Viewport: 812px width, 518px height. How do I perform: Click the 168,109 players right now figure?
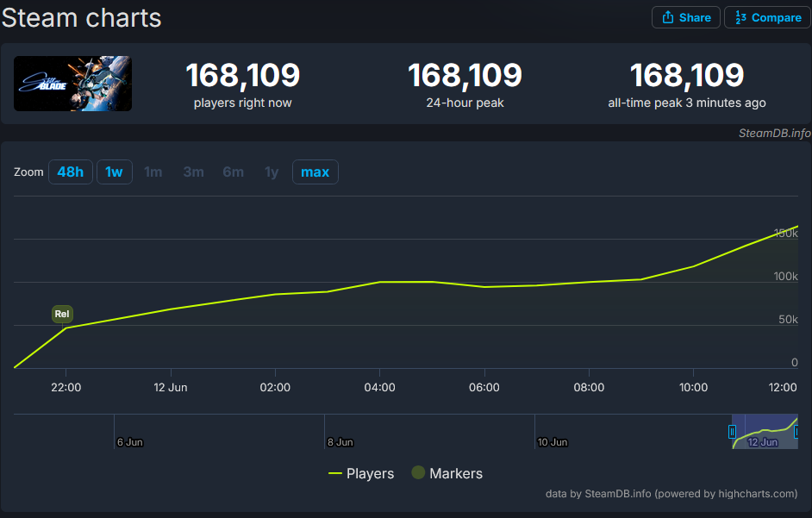(243, 76)
